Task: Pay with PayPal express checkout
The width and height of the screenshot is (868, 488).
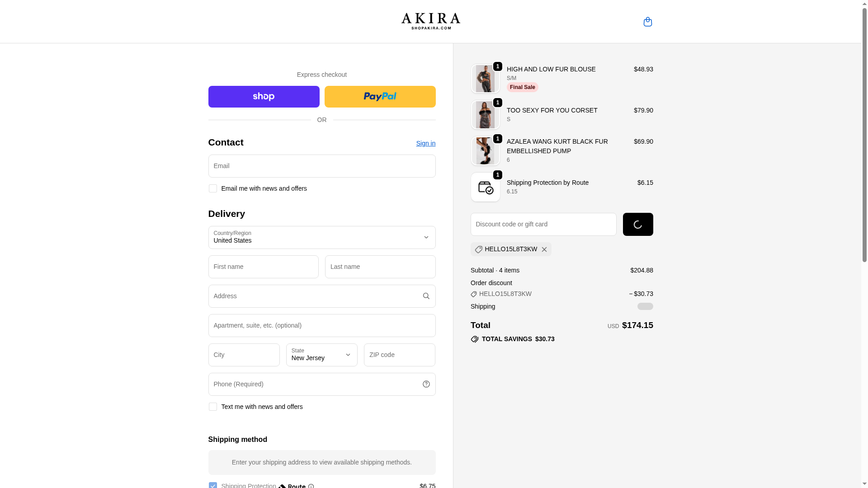Action: click(x=380, y=97)
